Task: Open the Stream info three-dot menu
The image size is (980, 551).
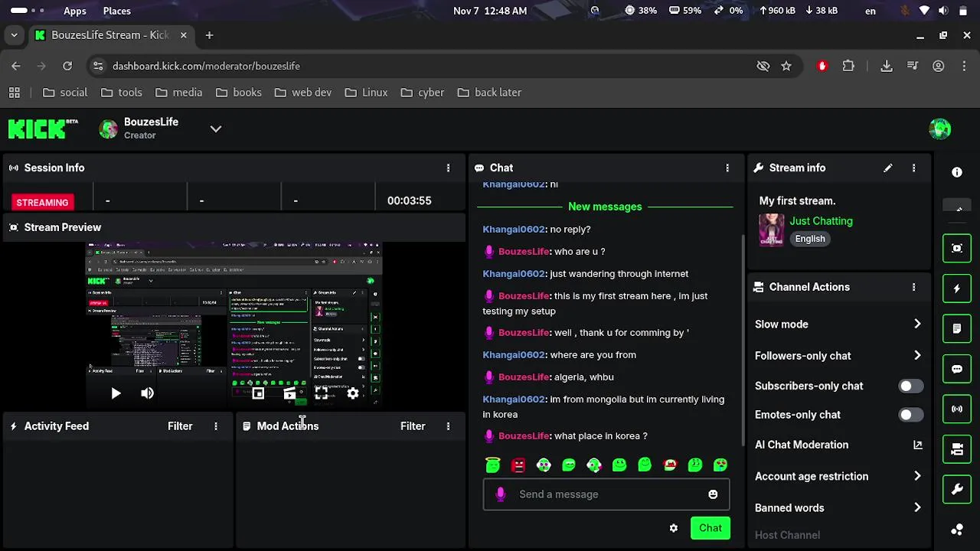Action: (x=913, y=168)
